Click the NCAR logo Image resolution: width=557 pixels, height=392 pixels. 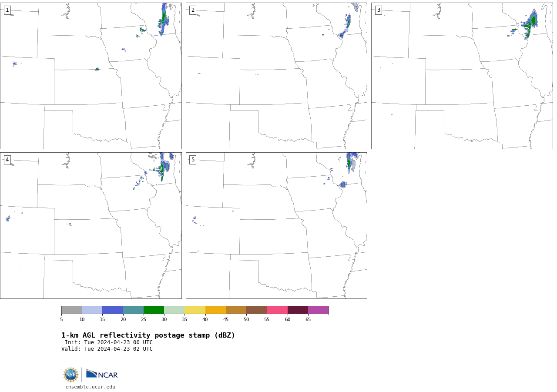tap(102, 374)
